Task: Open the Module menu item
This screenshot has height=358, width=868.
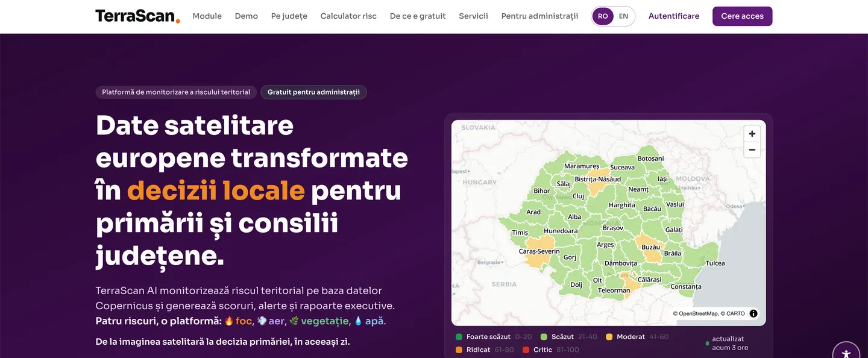Action: [207, 16]
